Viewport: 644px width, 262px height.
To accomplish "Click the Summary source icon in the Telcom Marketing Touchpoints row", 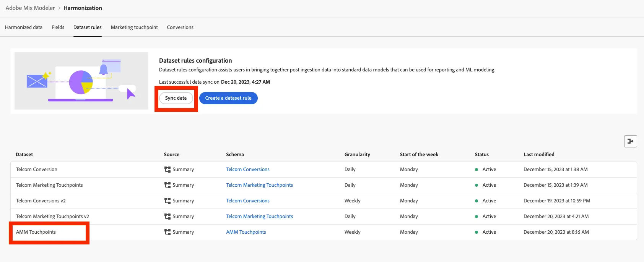I will click(x=168, y=185).
